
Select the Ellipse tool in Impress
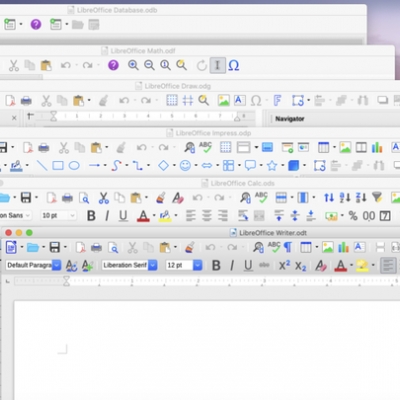click(x=74, y=165)
